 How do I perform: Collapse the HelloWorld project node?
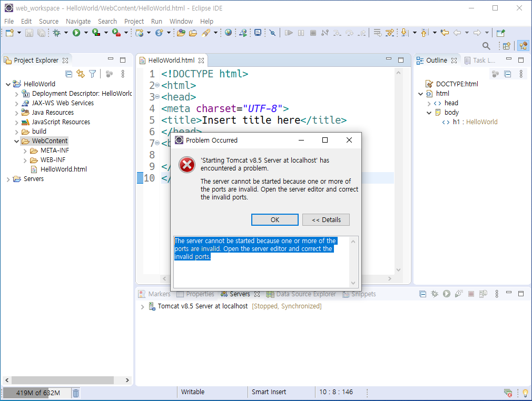pos(8,84)
